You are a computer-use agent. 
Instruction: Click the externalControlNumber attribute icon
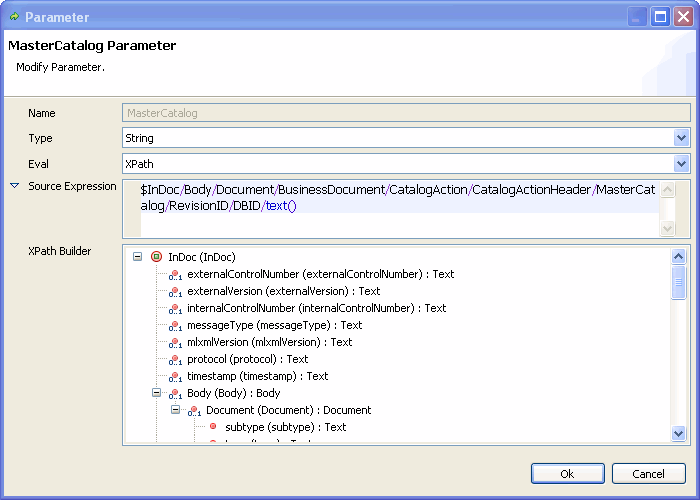[x=175, y=275]
